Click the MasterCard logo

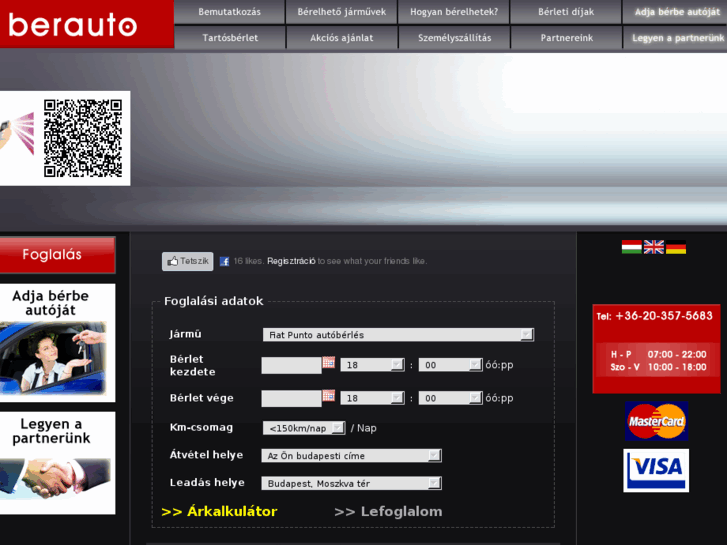pyautogui.click(x=657, y=421)
